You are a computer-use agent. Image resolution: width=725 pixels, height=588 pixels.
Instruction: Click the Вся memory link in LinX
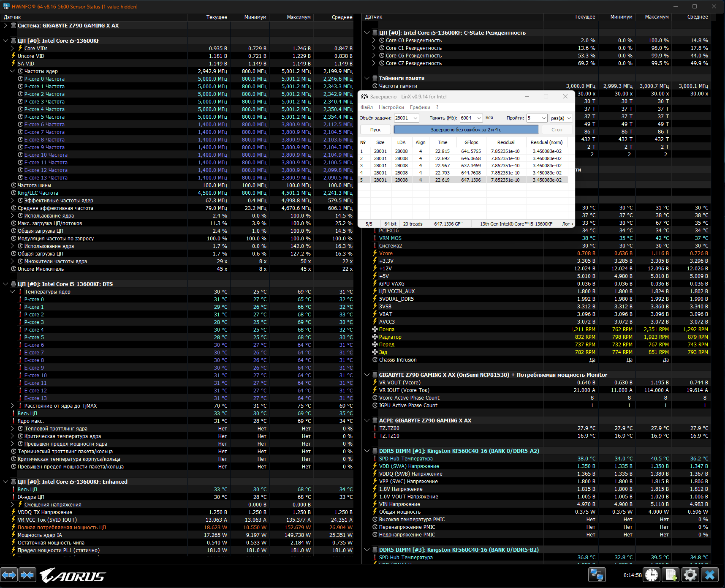pos(489,118)
